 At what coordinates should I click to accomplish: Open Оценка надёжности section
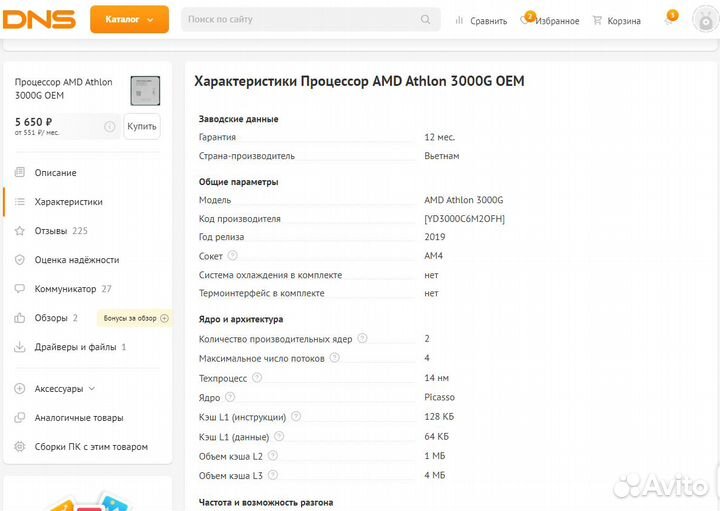[x=77, y=260]
